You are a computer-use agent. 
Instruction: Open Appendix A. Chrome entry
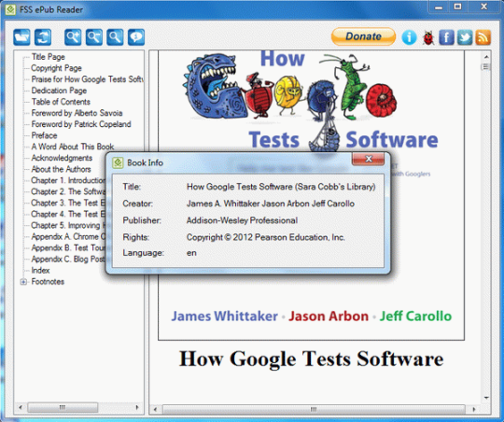click(x=68, y=237)
